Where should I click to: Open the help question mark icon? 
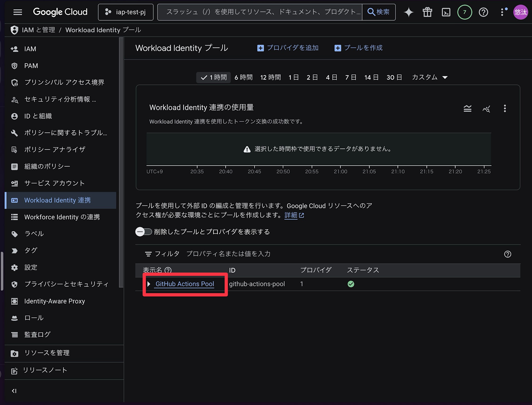click(x=483, y=12)
